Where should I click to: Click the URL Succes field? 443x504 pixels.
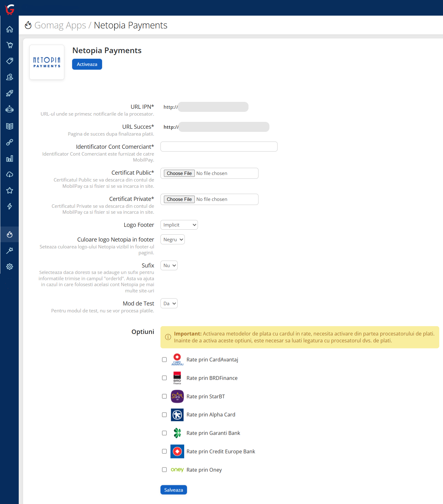click(x=216, y=127)
